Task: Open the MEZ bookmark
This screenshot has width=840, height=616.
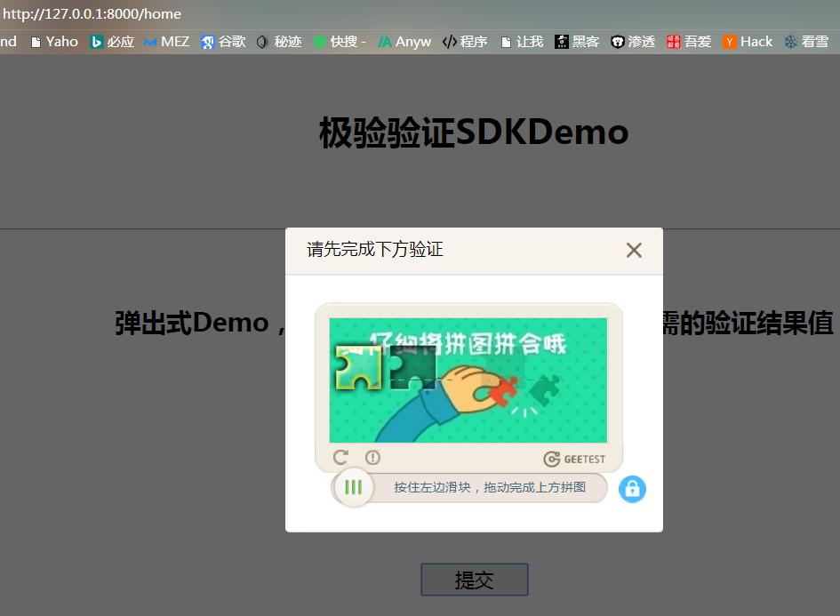Action: 166,42
